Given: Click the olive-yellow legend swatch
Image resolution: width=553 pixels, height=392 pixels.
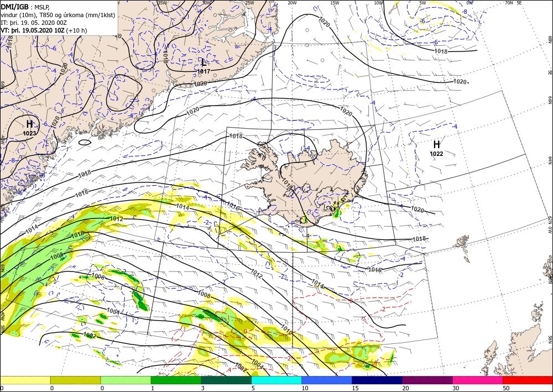Looking at the screenshot, I should [x=75, y=380].
